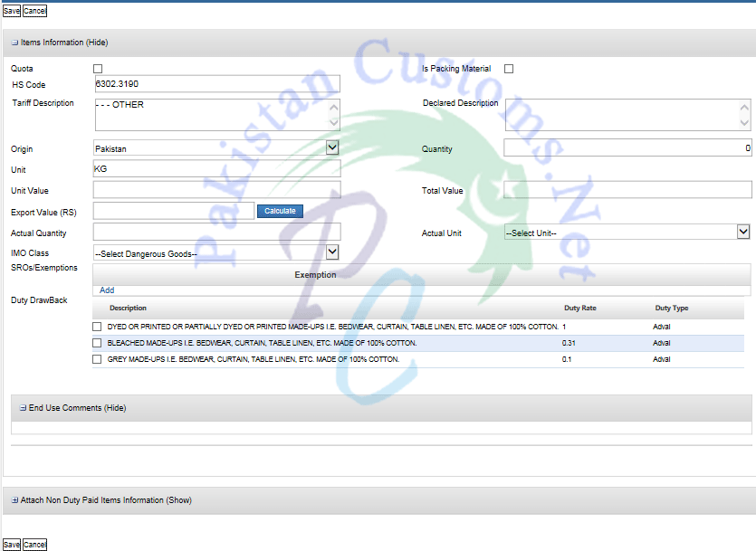756x551 pixels.
Task: Click the Declared Description text area
Action: 627,115
